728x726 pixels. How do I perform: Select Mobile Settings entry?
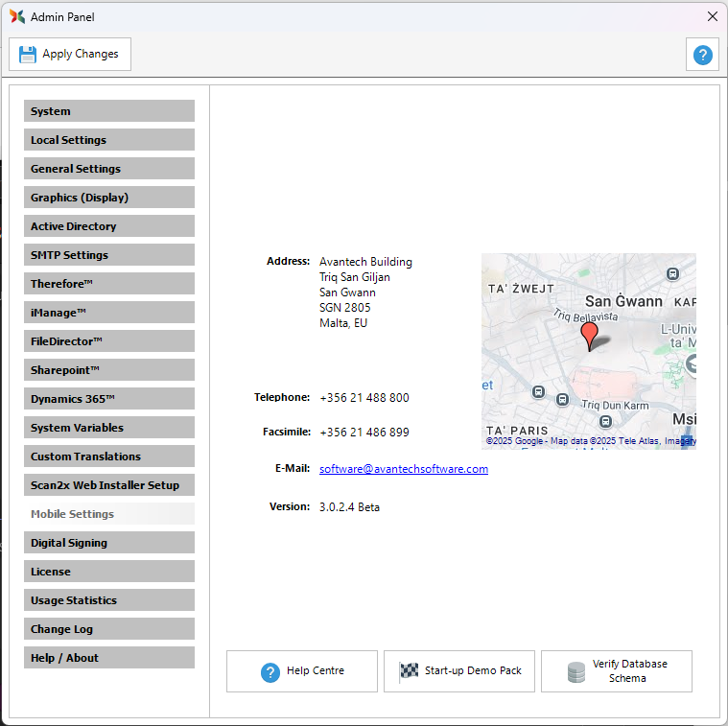(x=109, y=514)
